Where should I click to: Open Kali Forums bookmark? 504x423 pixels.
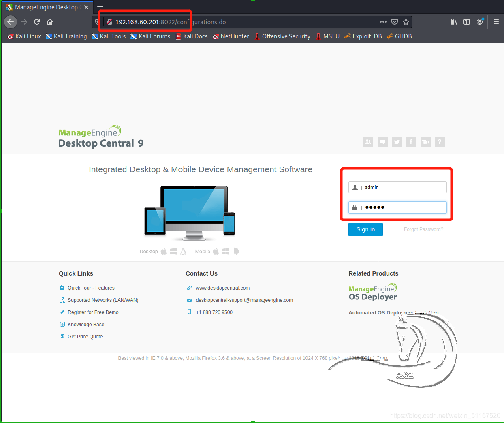click(x=150, y=36)
